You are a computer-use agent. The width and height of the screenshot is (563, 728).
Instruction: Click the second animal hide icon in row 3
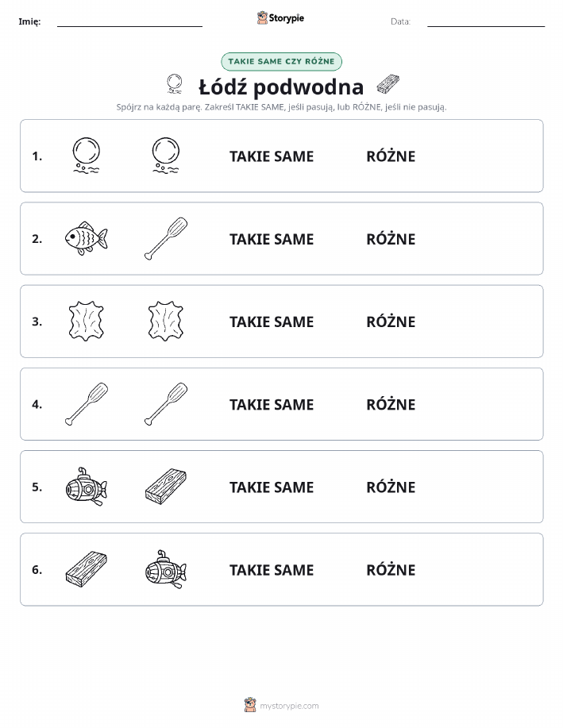tap(166, 321)
